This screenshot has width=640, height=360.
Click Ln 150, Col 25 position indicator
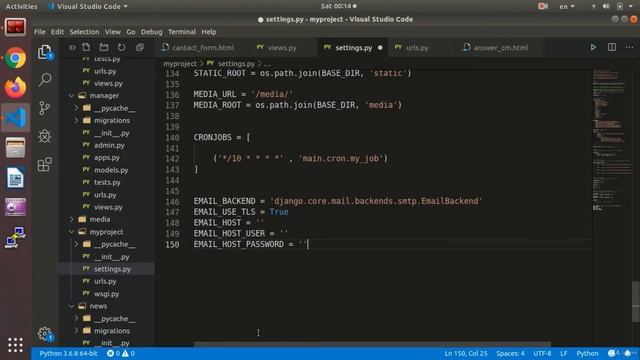point(466,353)
